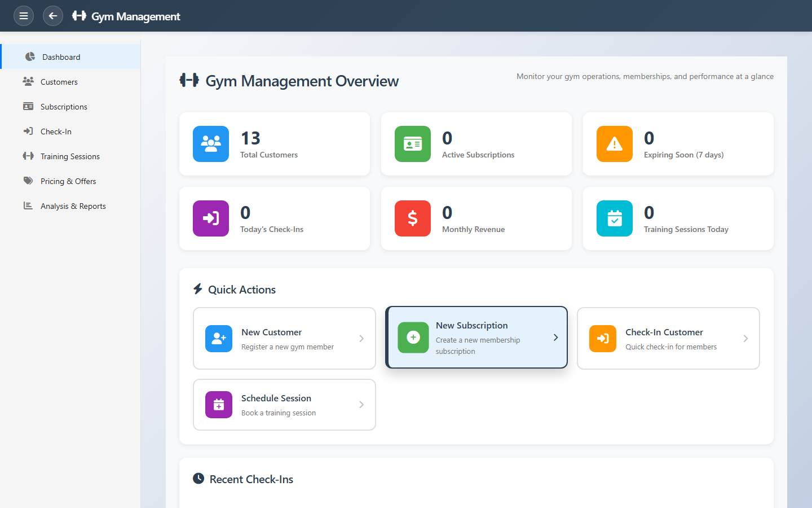The width and height of the screenshot is (812, 508).
Task: Click the orange Expiring Soon warning icon
Action: [x=615, y=144]
